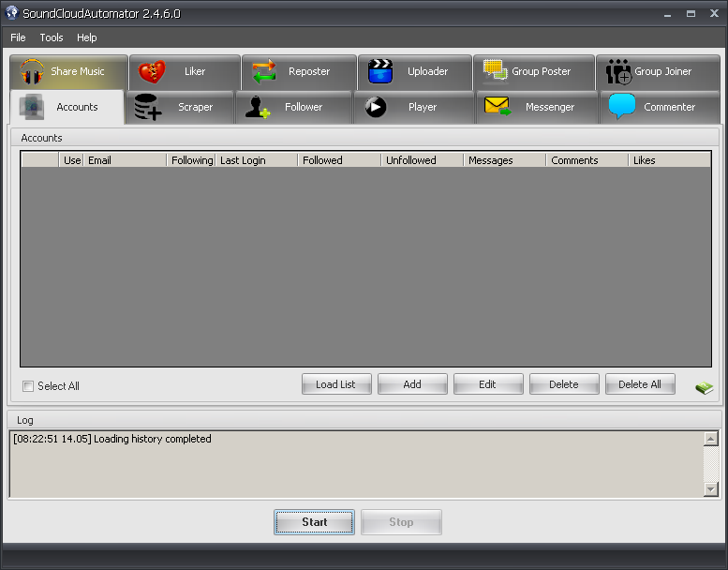The height and width of the screenshot is (570, 728).
Task: Click the Delete button
Action: tap(564, 384)
